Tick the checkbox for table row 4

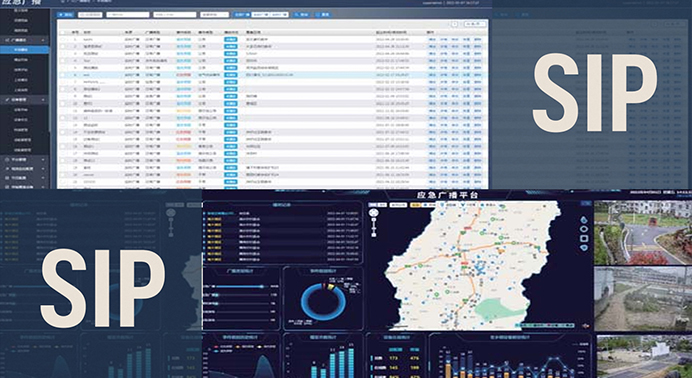(62, 61)
